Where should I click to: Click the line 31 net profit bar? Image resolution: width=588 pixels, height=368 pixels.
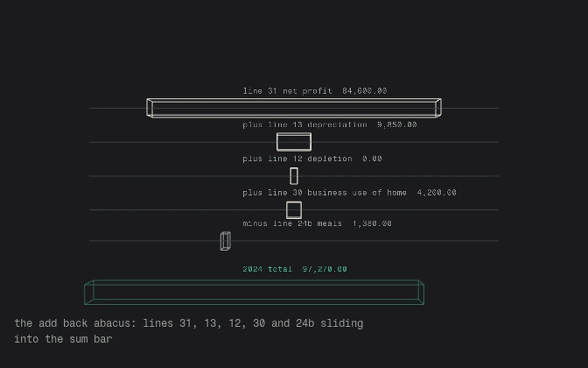tap(294, 108)
